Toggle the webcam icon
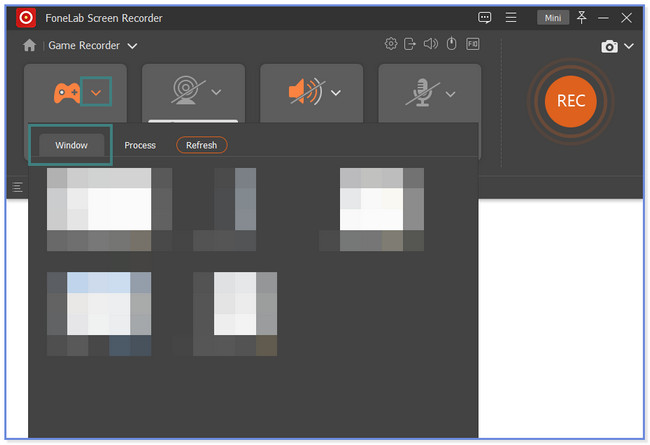The height and width of the screenshot is (445, 650). point(187,90)
